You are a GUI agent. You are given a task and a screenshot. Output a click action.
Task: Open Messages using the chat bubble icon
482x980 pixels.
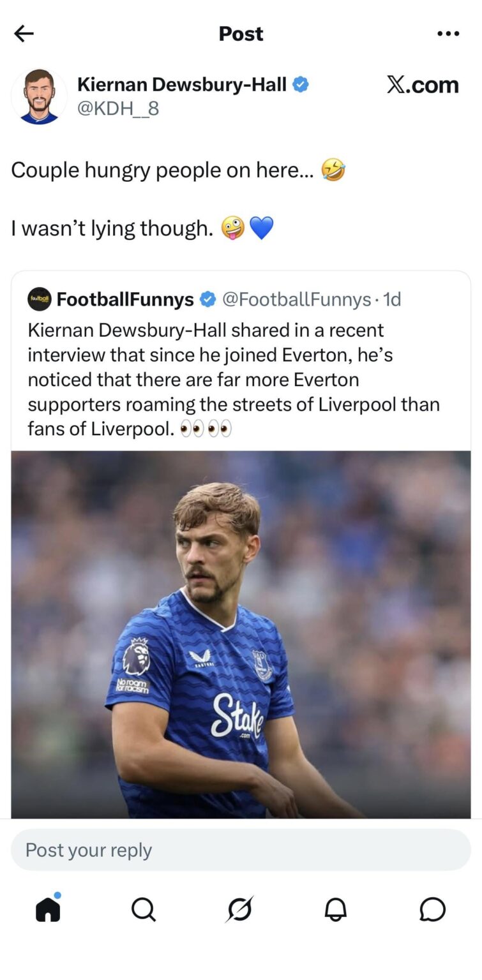tap(433, 909)
